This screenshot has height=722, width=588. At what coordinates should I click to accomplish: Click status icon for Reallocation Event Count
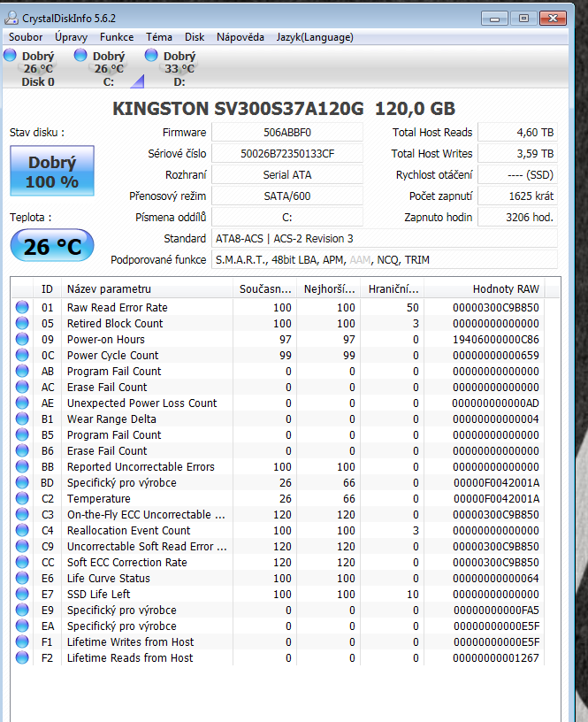(x=22, y=530)
